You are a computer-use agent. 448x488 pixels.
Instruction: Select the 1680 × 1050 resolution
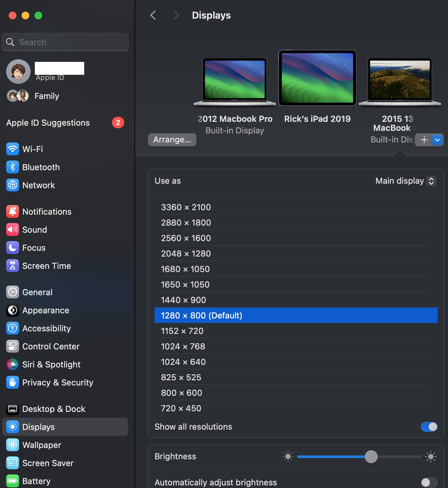[296, 269]
